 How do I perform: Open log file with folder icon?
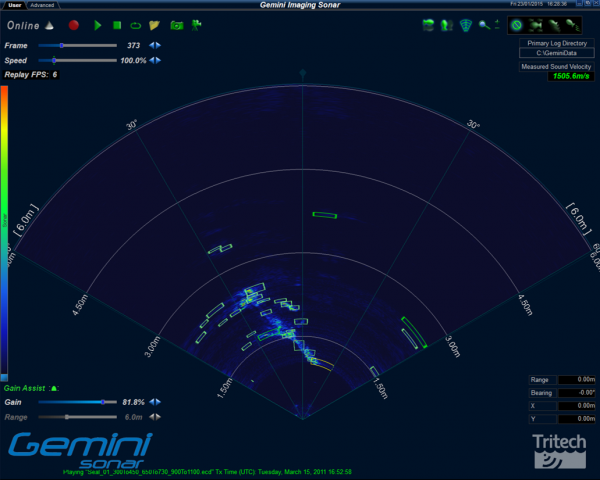point(154,24)
